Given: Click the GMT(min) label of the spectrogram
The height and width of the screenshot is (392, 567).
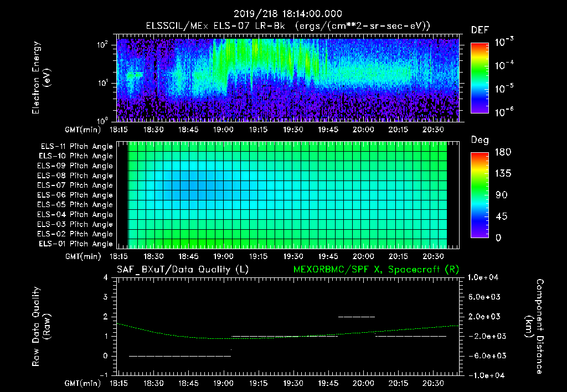Looking at the screenshot, I should pyautogui.click(x=83, y=130).
